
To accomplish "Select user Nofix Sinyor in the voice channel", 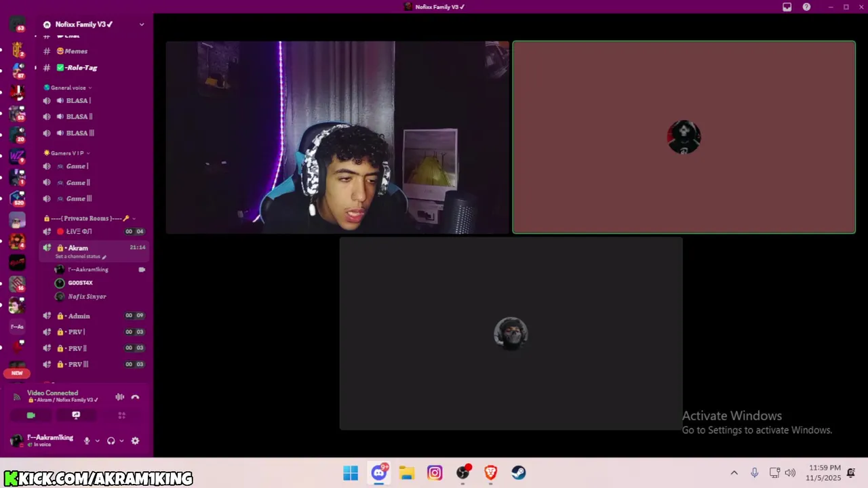I will [x=100, y=296].
